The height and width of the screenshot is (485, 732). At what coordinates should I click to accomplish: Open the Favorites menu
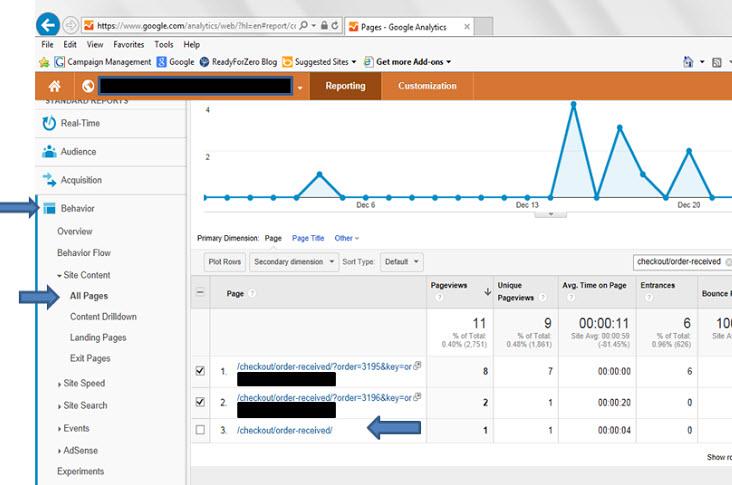click(128, 44)
